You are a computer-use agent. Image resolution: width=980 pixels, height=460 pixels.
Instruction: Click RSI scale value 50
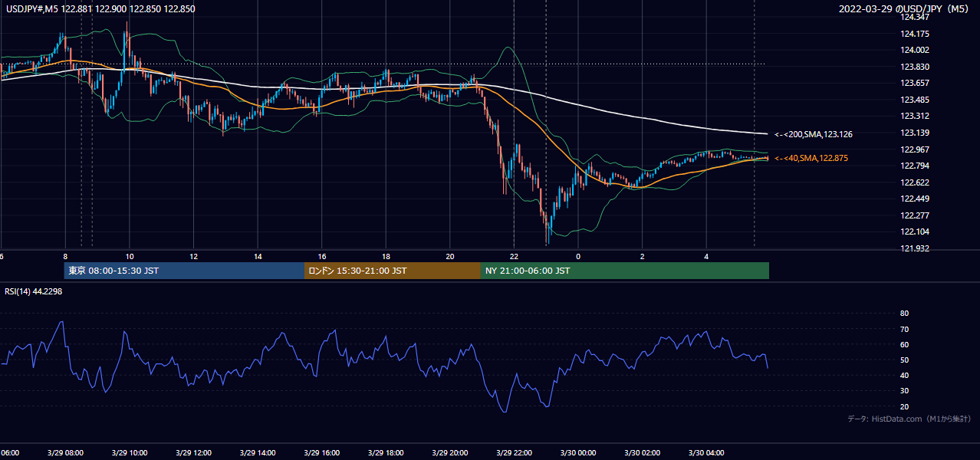click(x=904, y=360)
